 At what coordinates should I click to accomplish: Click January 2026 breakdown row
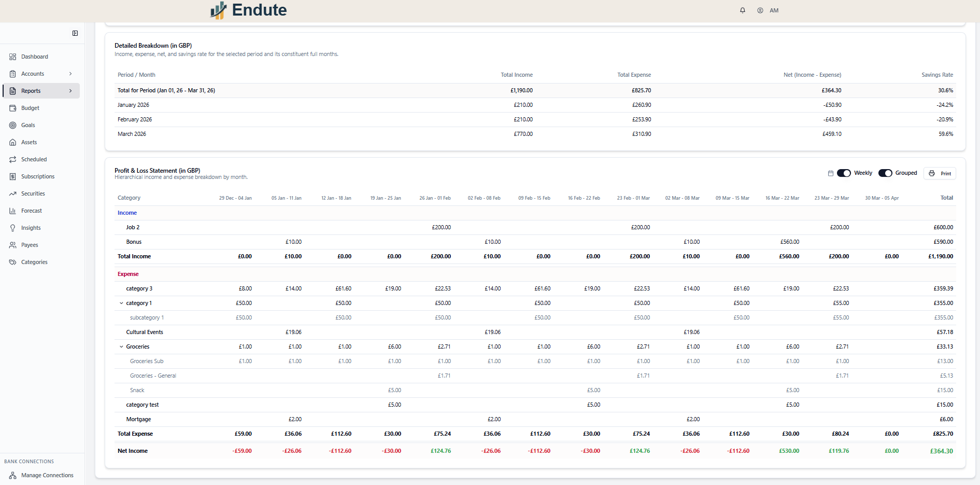click(535, 105)
